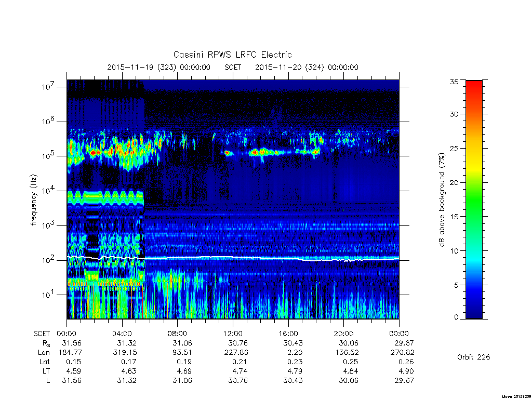Click the white line in spectrogram

233,258
